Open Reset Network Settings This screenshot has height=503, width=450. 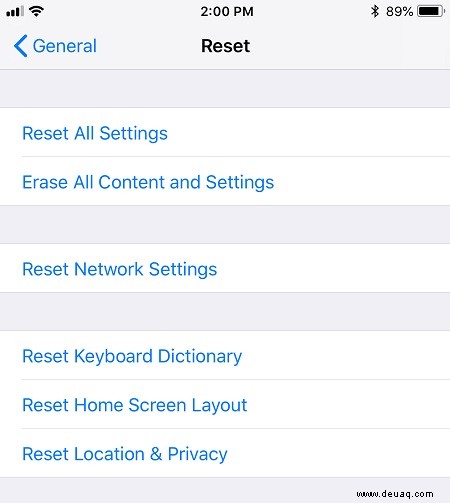pyautogui.click(x=225, y=268)
